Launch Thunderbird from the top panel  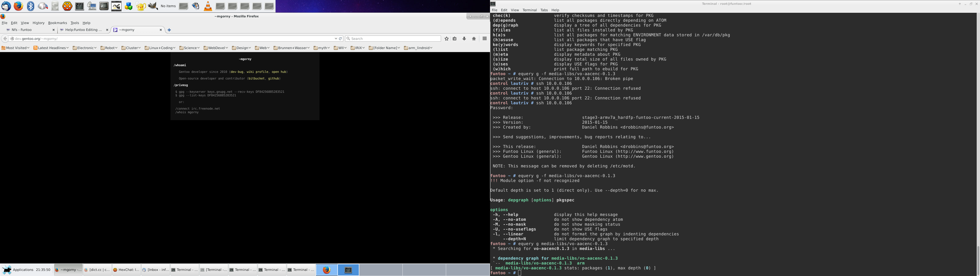coord(6,6)
